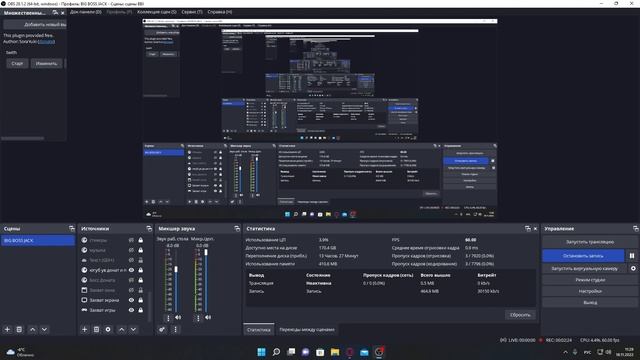640x360 pixels.
Task: Open Звук раб. стола three-dot menu
Action: 168,318
